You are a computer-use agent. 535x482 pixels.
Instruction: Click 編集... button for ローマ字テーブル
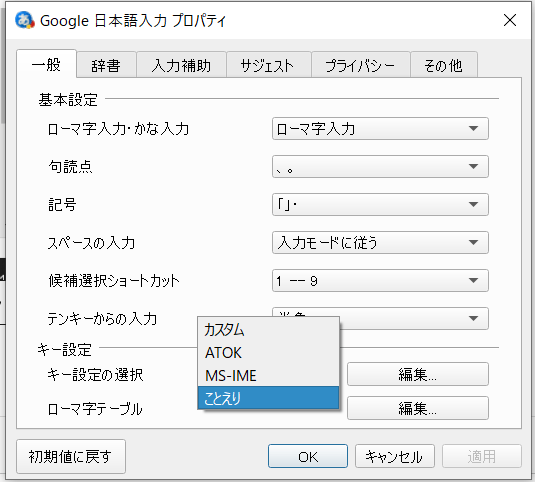(418, 408)
